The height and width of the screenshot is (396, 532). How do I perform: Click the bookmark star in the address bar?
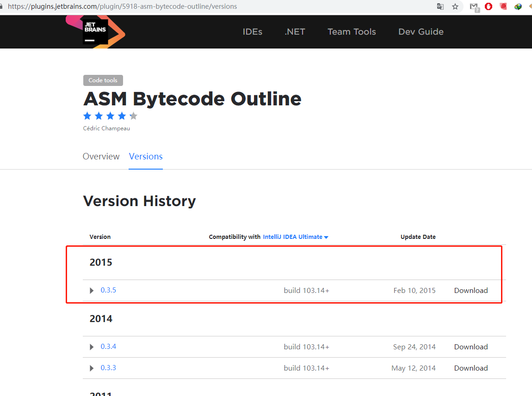456,6
